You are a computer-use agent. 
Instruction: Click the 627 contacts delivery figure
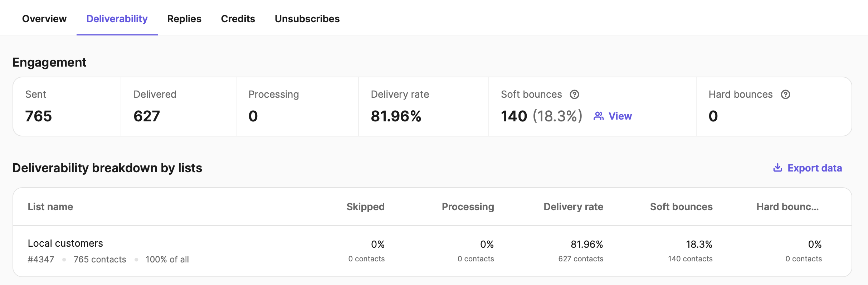581,259
